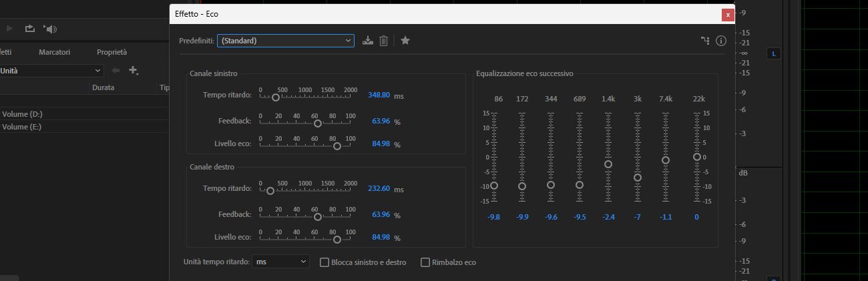
Task: Click the -9.8 gain value under 86
Action: coord(494,217)
